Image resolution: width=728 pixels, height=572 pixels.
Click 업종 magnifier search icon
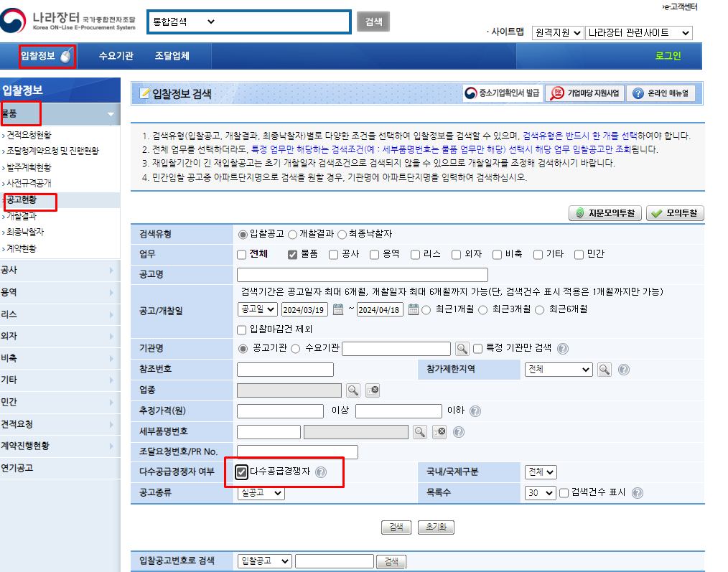(x=353, y=390)
